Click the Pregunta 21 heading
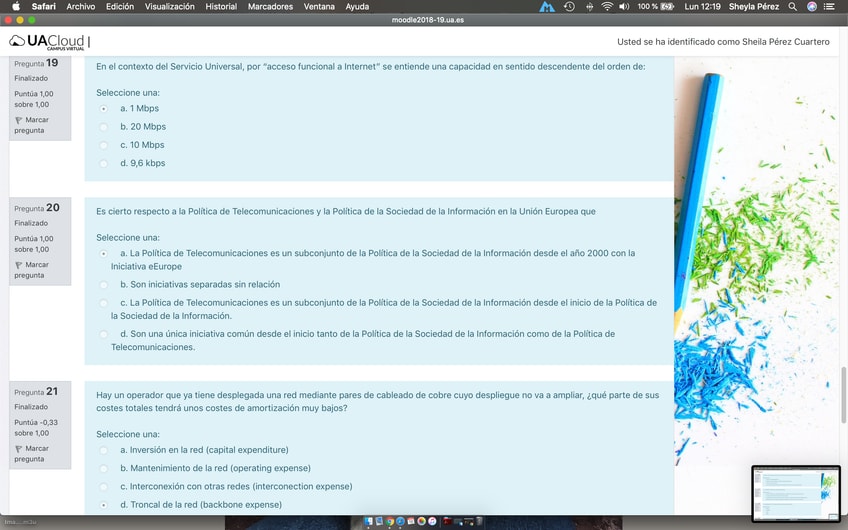Screen dimensions: 848x530 tap(36, 392)
